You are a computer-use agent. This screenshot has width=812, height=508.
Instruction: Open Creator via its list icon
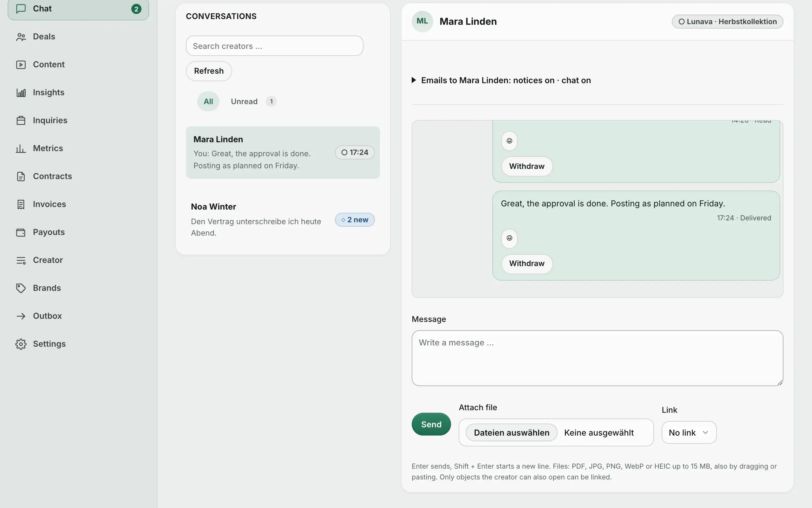(21, 260)
